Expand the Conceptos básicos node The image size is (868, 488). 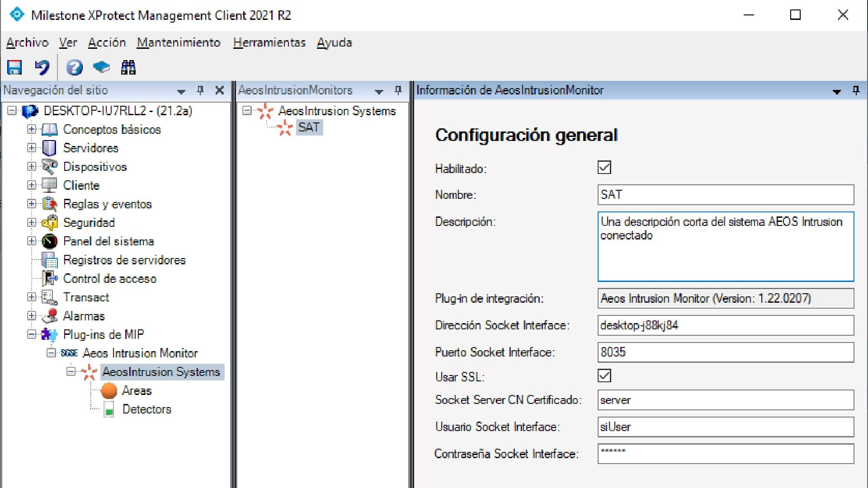(32, 129)
